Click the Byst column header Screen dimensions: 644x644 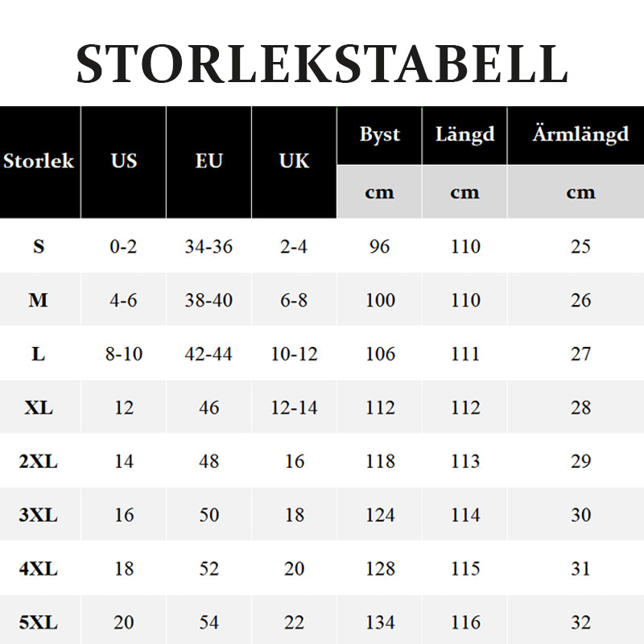click(x=379, y=134)
